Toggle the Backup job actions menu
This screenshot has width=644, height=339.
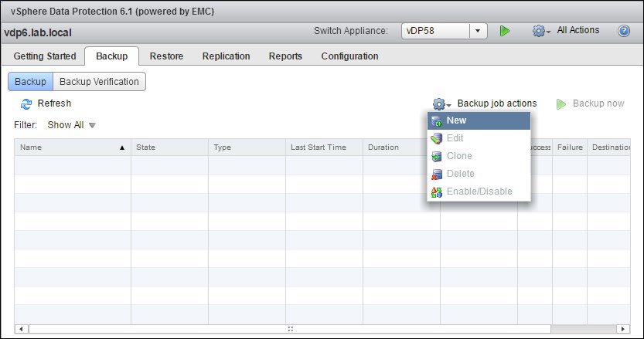pos(497,103)
